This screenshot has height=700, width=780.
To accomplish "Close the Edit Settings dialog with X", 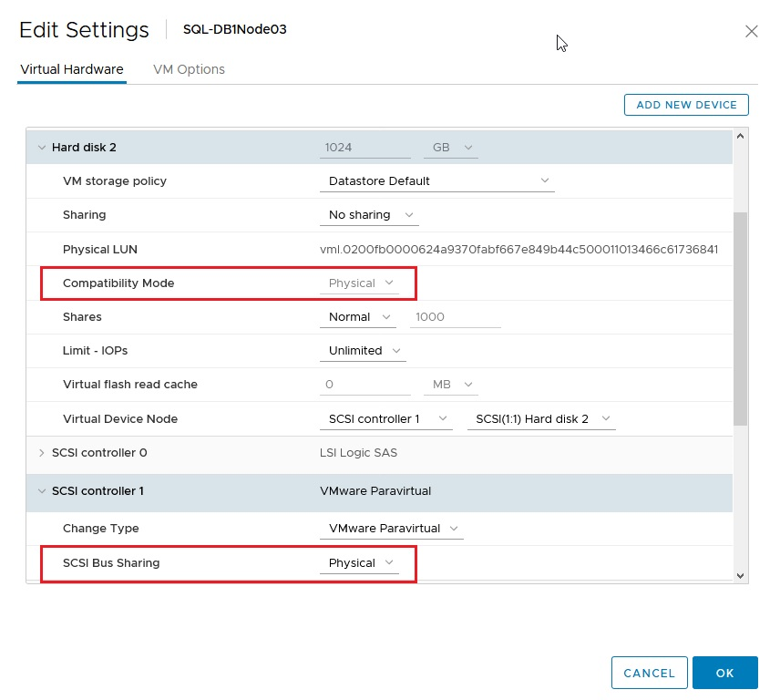I will [751, 31].
